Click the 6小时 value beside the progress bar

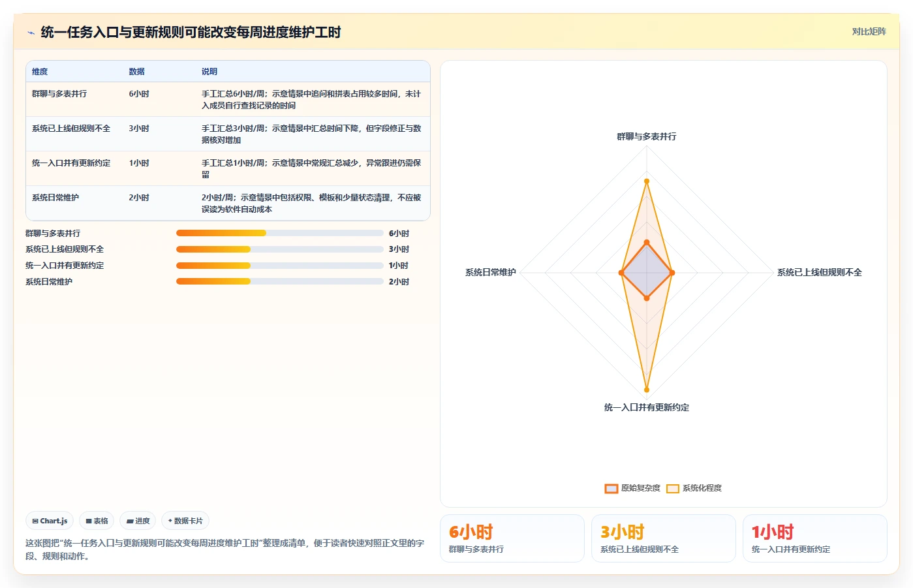(399, 233)
